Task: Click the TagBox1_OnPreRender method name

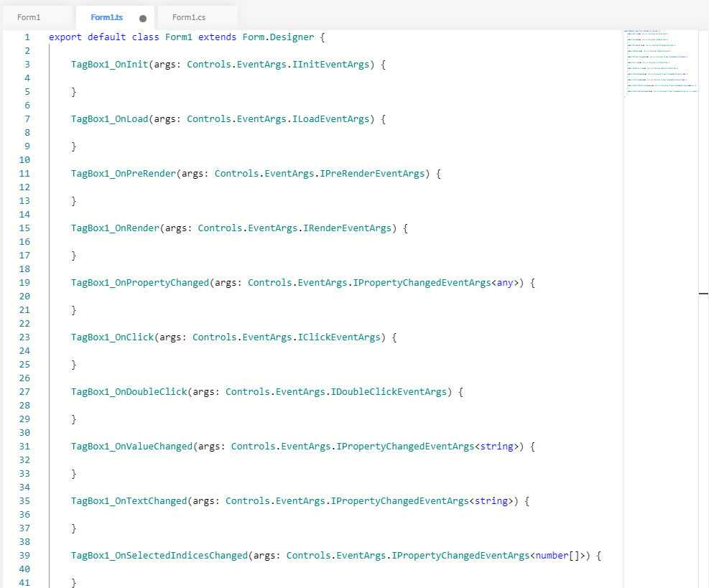Action: pyautogui.click(x=123, y=173)
